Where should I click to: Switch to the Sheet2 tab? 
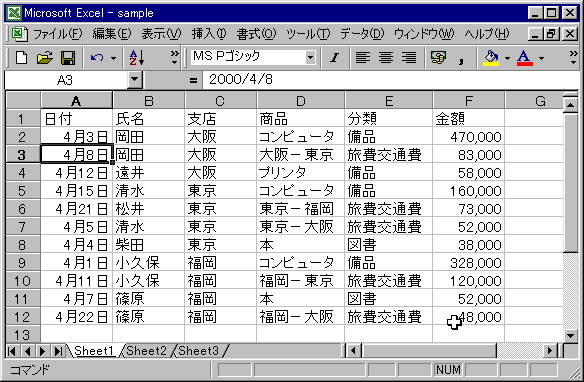point(146,351)
